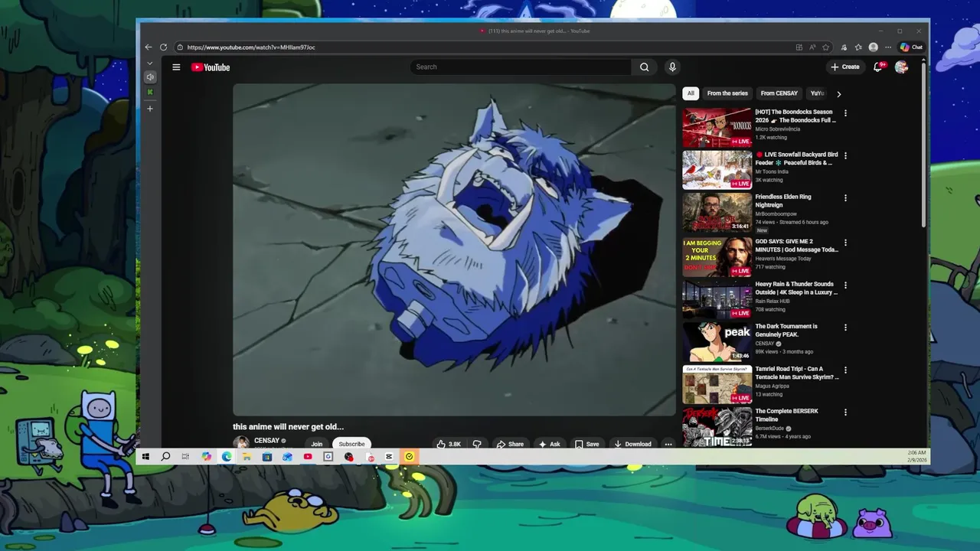Open options for Tamriel Road Trip video
The height and width of the screenshot is (551, 980).
click(x=845, y=370)
